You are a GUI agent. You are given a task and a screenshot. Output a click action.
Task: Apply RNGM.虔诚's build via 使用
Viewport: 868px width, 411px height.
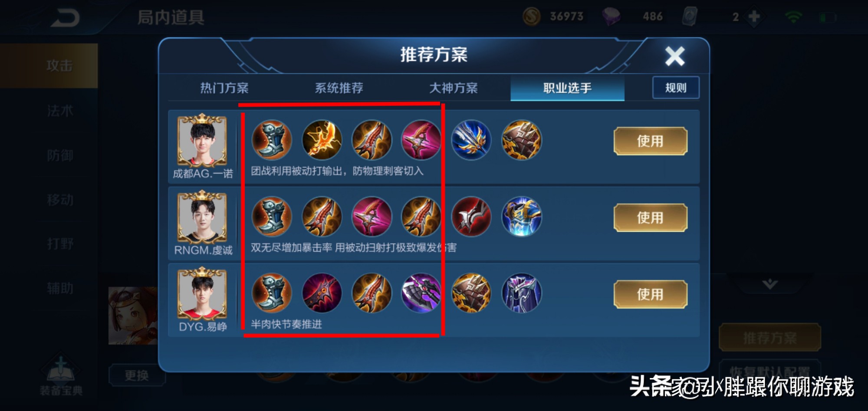click(x=650, y=217)
